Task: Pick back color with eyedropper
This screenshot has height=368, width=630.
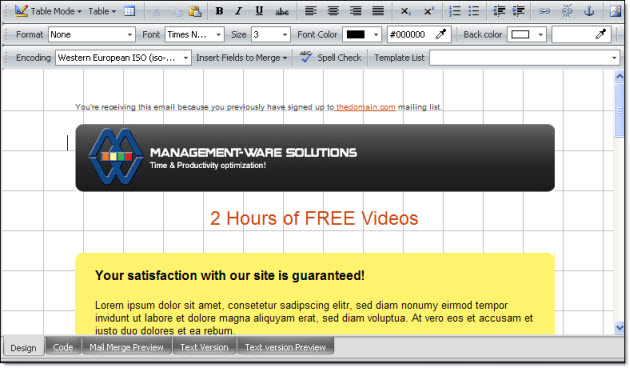Action: click(x=601, y=34)
